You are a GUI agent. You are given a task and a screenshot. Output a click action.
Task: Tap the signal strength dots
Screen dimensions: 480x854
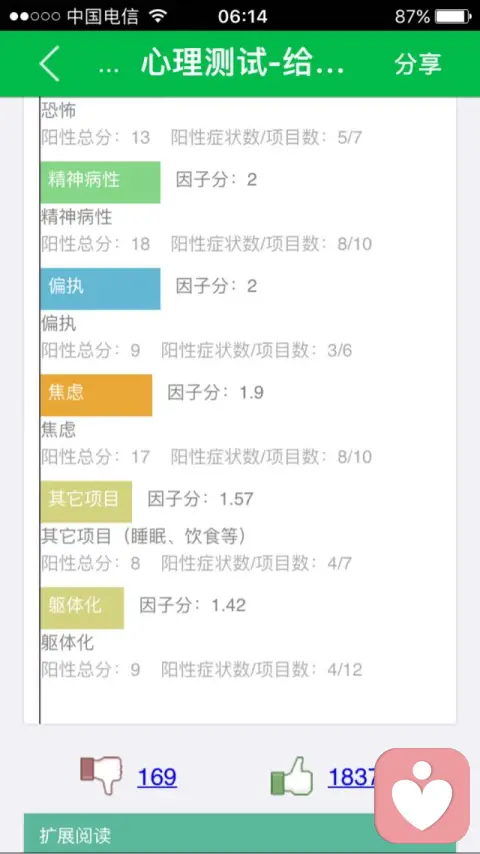[x=34, y=16]
